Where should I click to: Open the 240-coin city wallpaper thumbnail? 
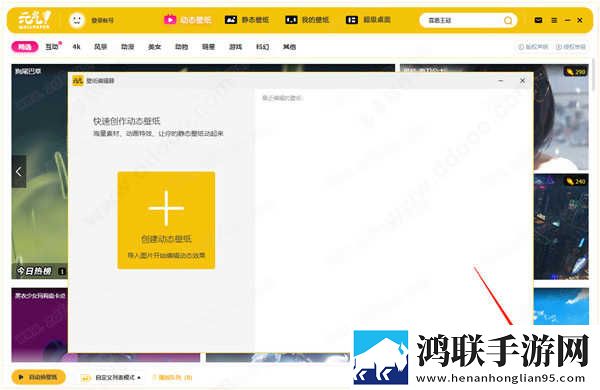pos(561,227)
